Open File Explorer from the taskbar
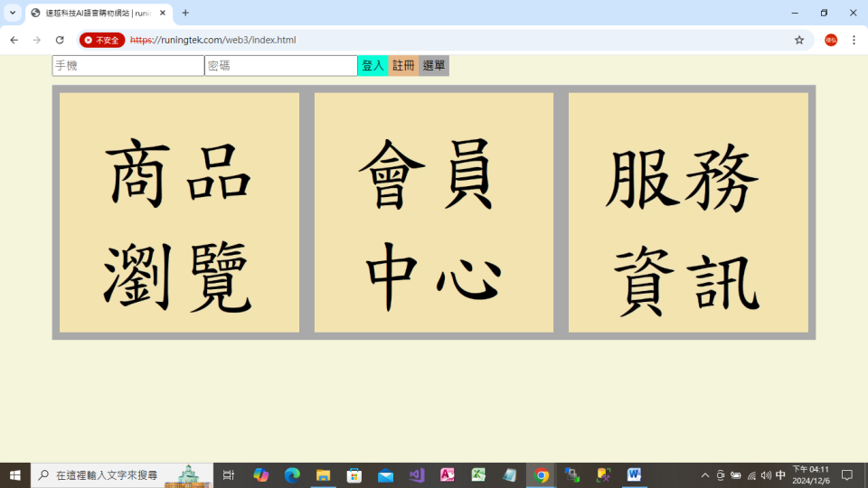This screenshot has height=488, width=868. [323, 475]
